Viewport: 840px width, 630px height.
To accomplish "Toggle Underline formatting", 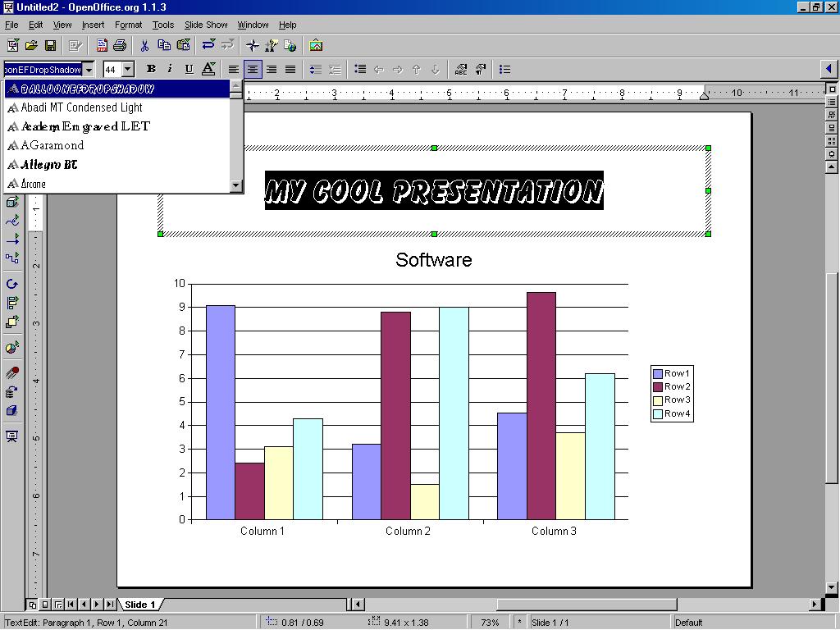I will pos(189,69).
